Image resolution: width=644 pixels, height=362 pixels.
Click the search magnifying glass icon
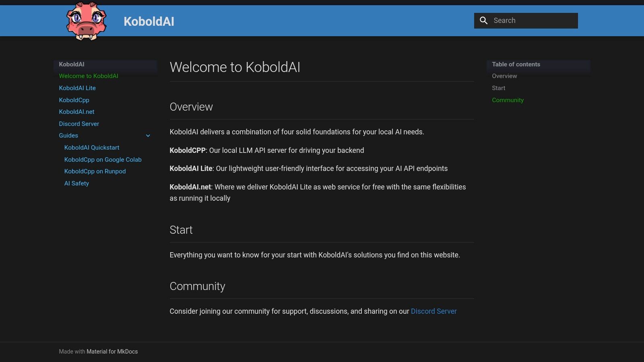[484, 20]
